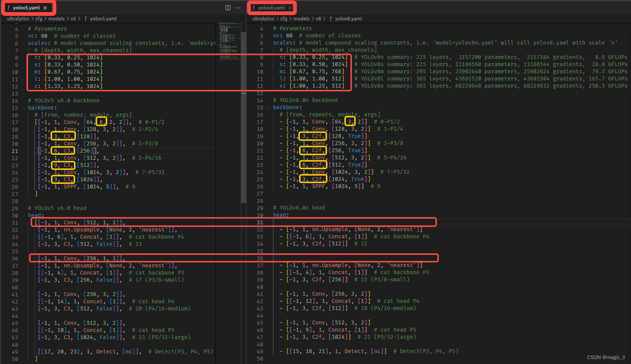Collapse line 17 list fold in yolov5.yaml

click(x=24, y=122)
